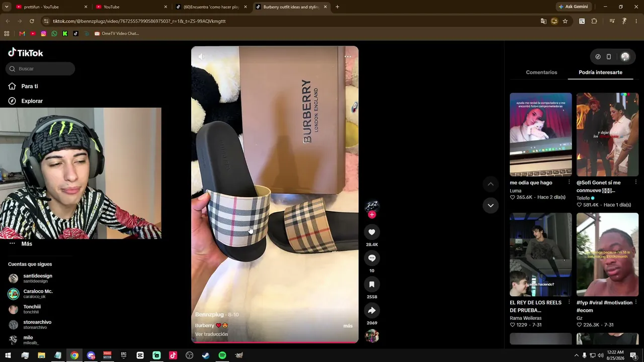The height and width of the screenshot is (362, 644).
Task: Open the tab search dropdown arrow
Action: 7,7
